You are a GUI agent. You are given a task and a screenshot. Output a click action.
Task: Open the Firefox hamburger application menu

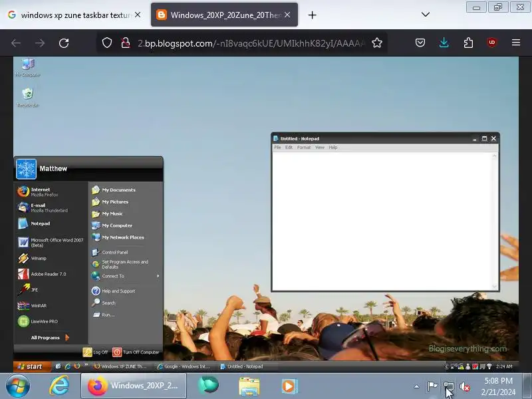click(516, 43)
